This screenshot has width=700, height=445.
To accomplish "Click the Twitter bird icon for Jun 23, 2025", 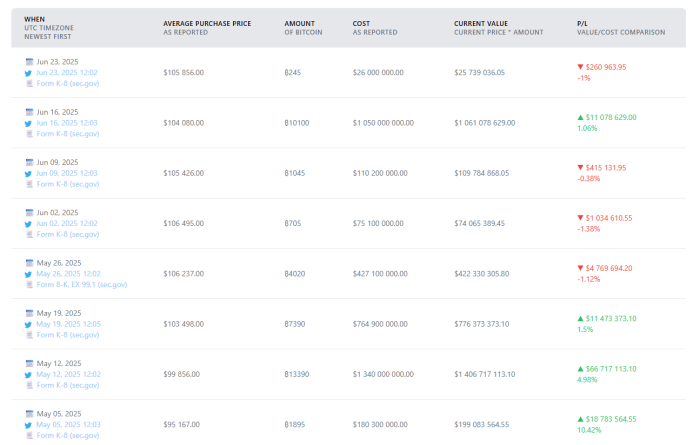I will 29,73.
